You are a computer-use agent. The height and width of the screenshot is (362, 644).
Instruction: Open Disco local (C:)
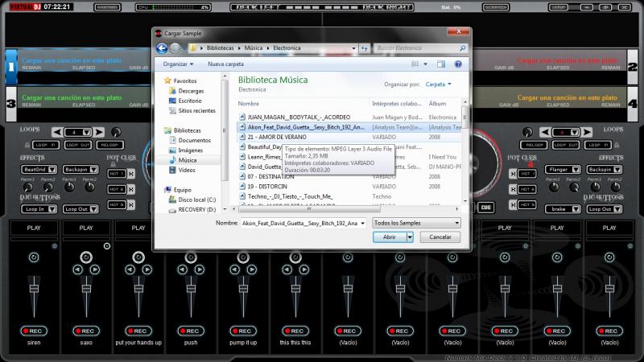tap(196, 200)
